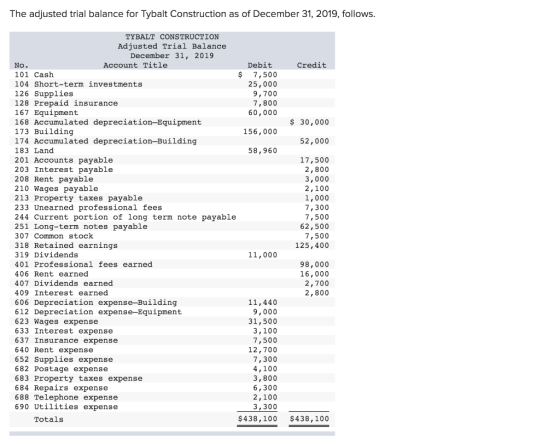Select the Retained earnings value '125,400'
The height and width of the screenshot is (444, 560).
click(x=312, y=245)
